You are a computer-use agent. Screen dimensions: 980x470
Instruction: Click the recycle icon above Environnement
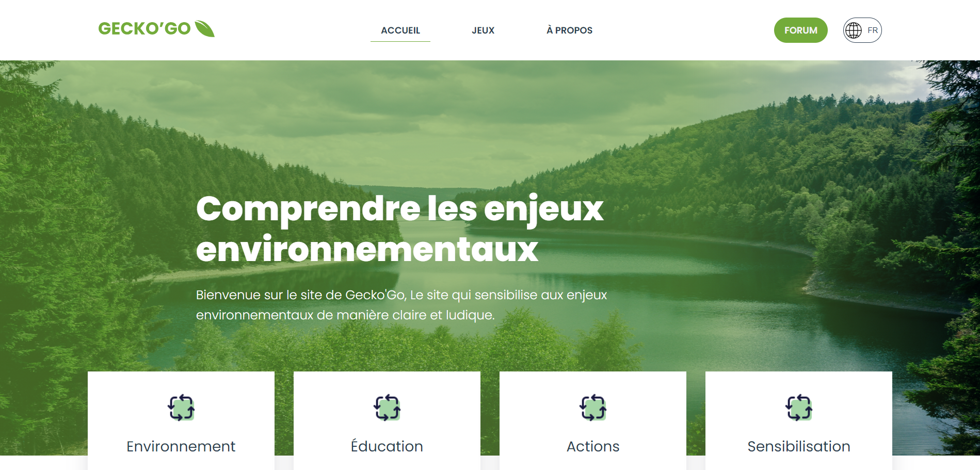[181, 408]
